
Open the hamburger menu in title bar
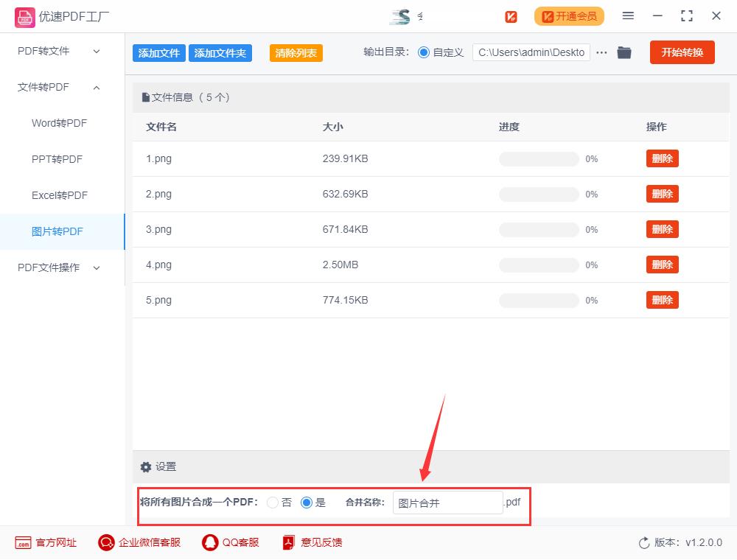[x=628, y=15]
